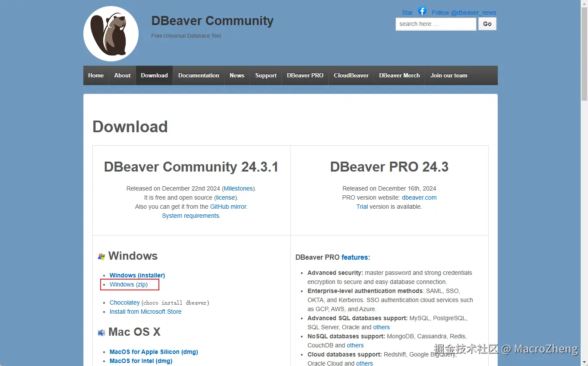588x366 pixels.
Task: Open the System requirements link
Action: pyautogui.click(x=190, y=216)
